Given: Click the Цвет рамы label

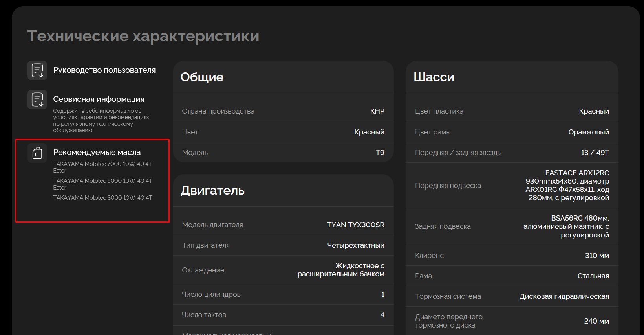Looking at the screenshot, I should point(433,132).
